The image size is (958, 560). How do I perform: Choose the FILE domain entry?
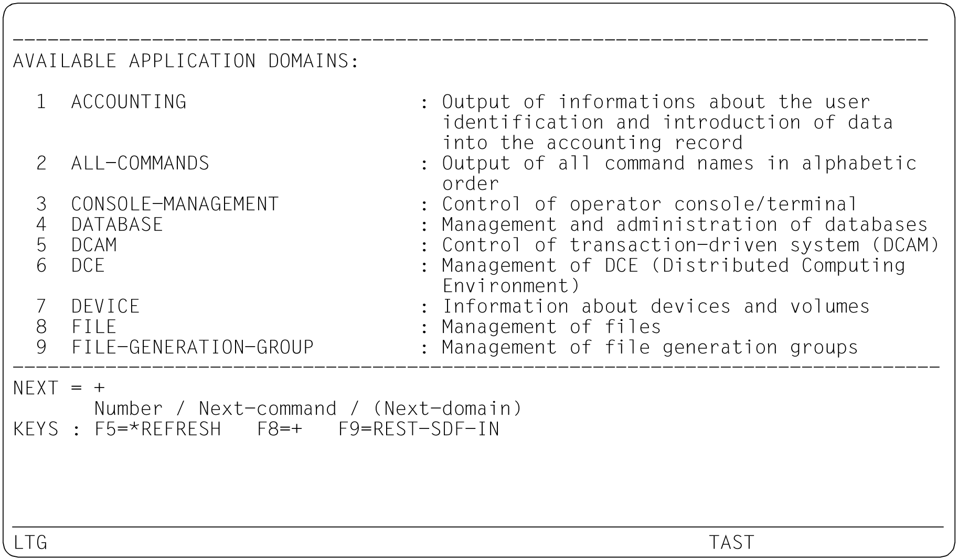[94, 327]
